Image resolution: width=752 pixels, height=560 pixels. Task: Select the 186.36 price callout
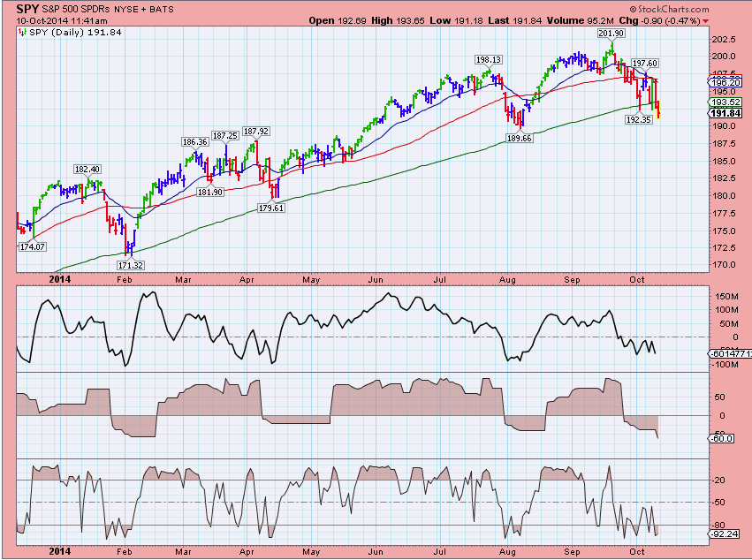195,142
